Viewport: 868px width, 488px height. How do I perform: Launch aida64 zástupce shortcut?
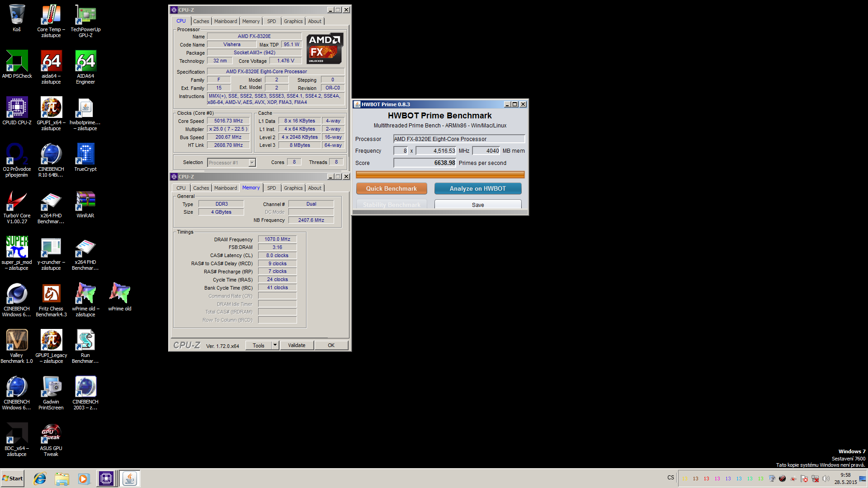51,67
